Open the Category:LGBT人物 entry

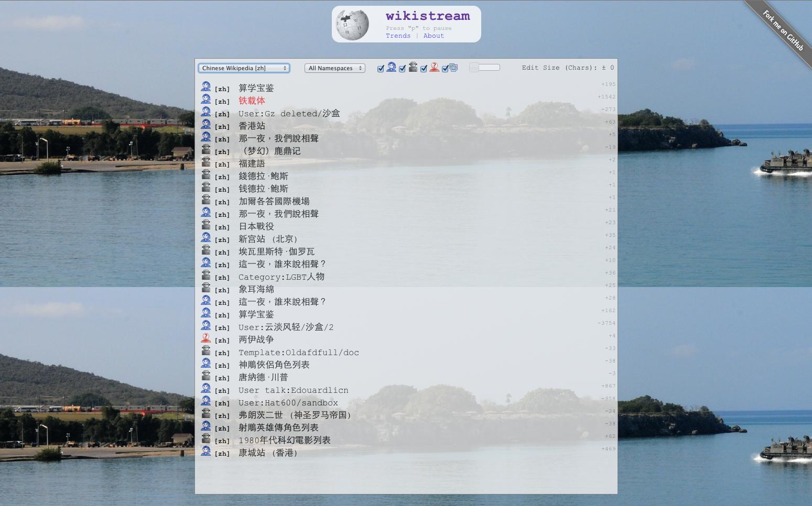point(281,277)
